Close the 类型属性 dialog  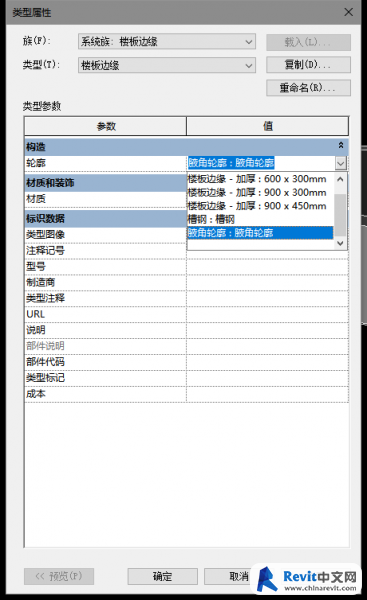tap(348, 12)
